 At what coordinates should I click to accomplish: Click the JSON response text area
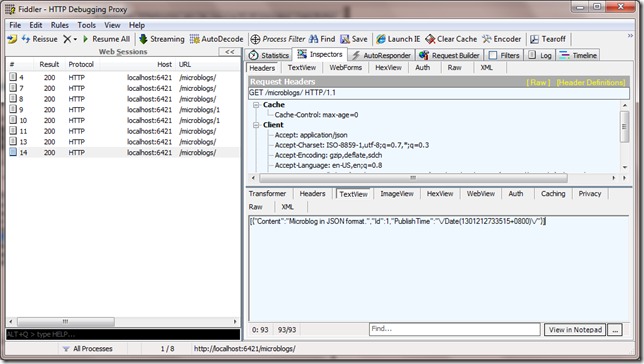point(438,268)
